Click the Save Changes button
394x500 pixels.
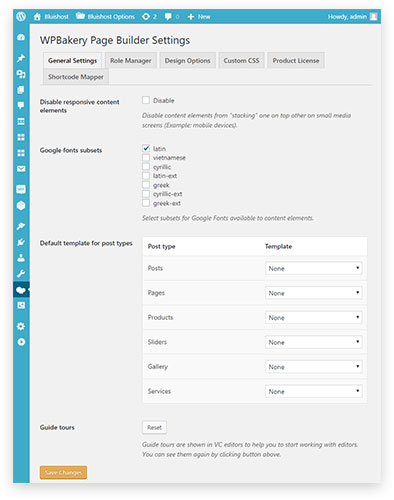click(x=63, y=472)
